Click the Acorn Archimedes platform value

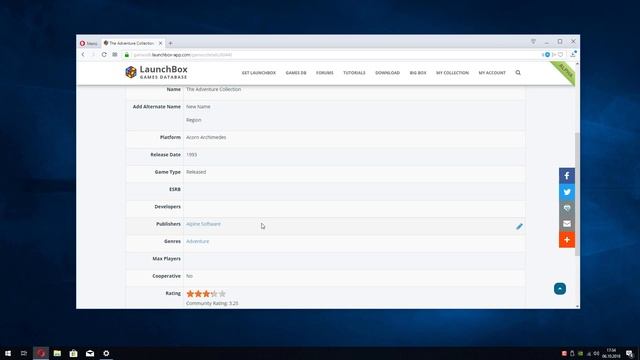(x=206, y=137)
